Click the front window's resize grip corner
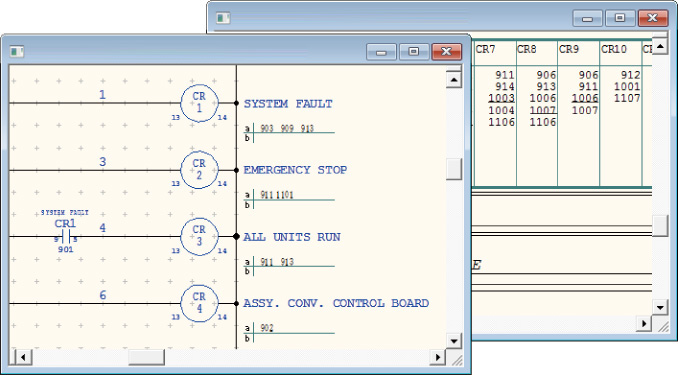This screenshot has height=375, width=678. pos(456,359)
